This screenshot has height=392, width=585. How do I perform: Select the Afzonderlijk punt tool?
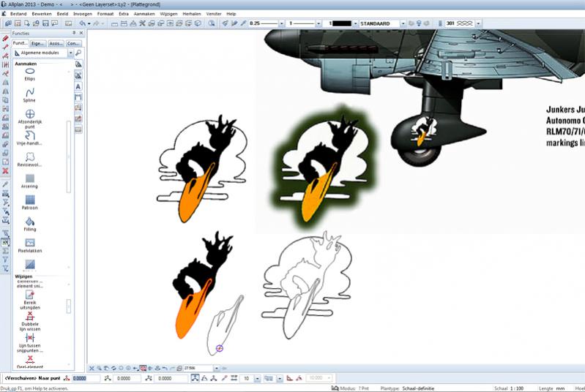coord(30,118)
